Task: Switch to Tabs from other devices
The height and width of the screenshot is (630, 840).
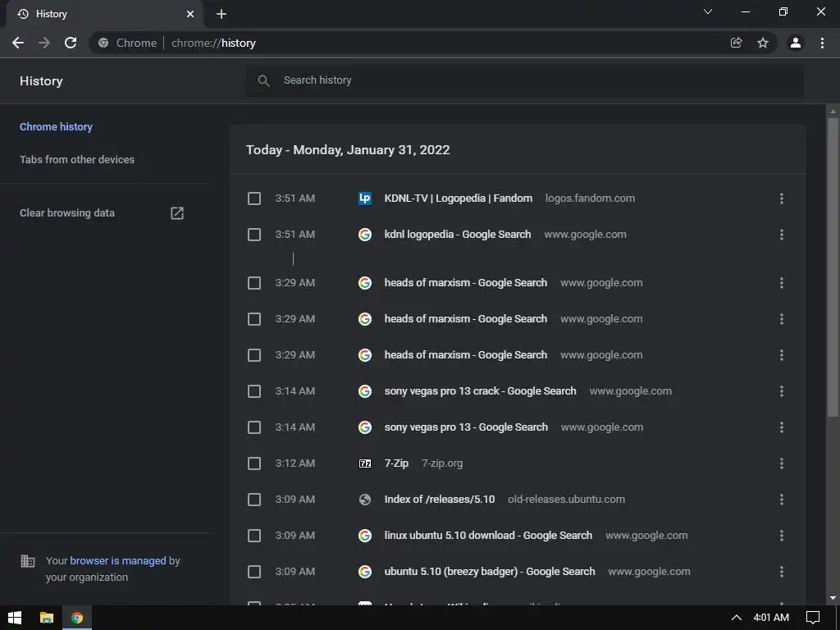Action: coord(77,160)
